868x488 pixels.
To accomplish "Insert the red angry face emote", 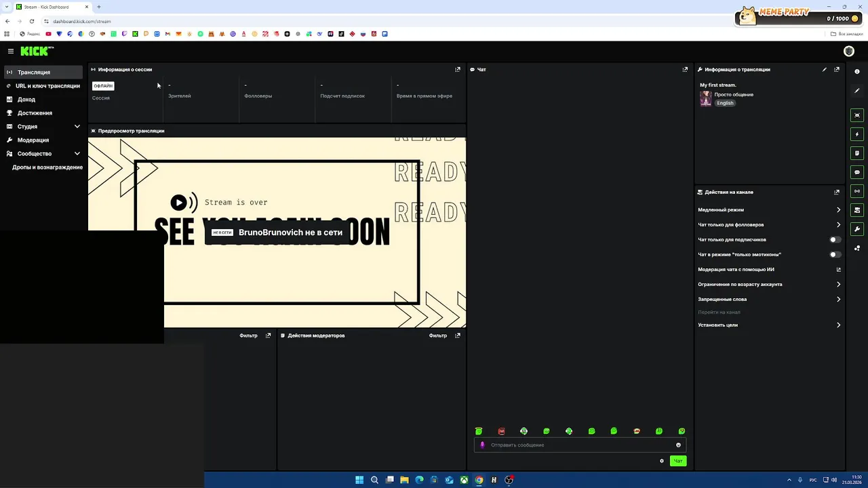I will point(502,431).
